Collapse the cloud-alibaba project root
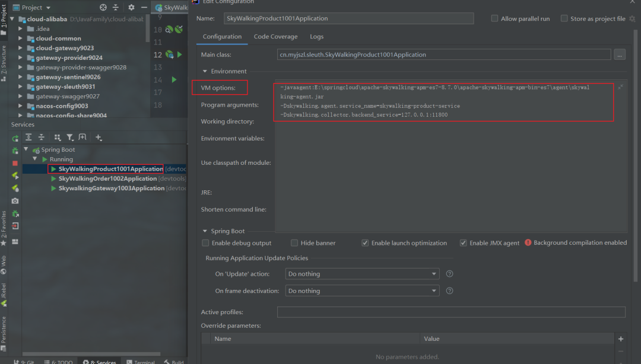Screen dimensions: 641x364 click(12, 19)
